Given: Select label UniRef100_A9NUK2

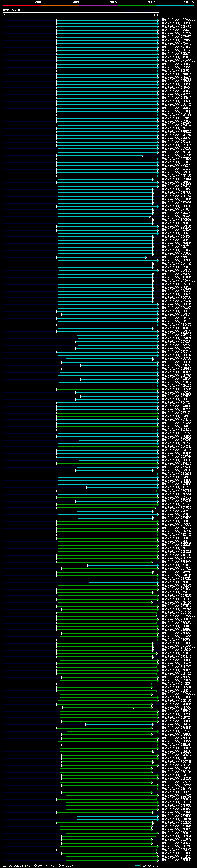Looking at the screenshot, I should tap(177, 108).
